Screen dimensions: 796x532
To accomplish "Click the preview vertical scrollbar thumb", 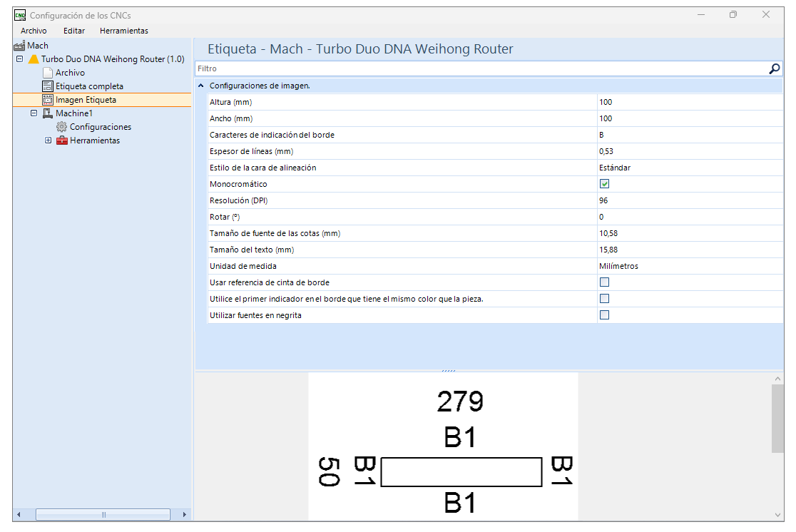I will tap(777, 419).
